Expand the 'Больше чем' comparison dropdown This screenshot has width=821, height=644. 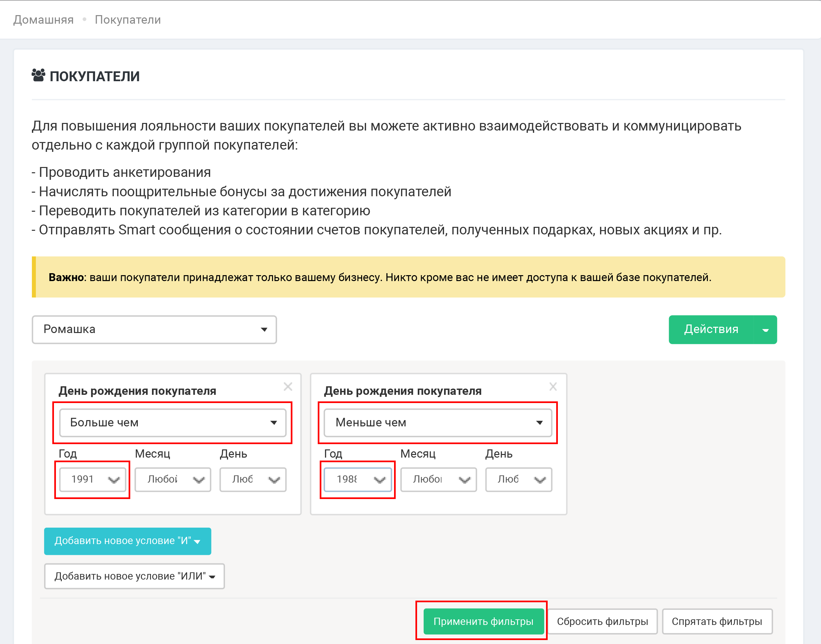[x=172, y=423]
